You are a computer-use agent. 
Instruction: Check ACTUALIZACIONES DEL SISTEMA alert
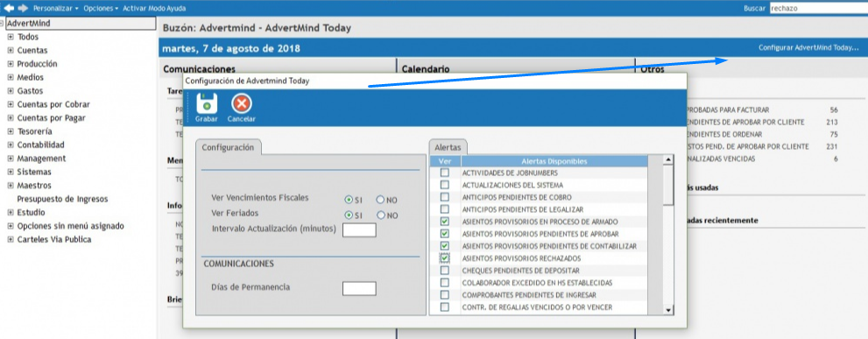(445, 185)
